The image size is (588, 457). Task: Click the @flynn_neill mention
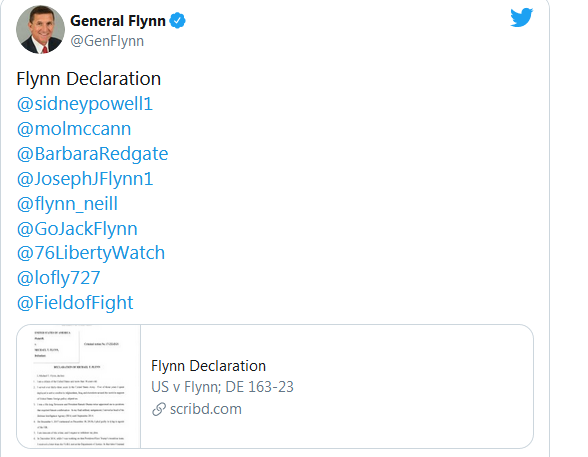click(x=68, y=204)
